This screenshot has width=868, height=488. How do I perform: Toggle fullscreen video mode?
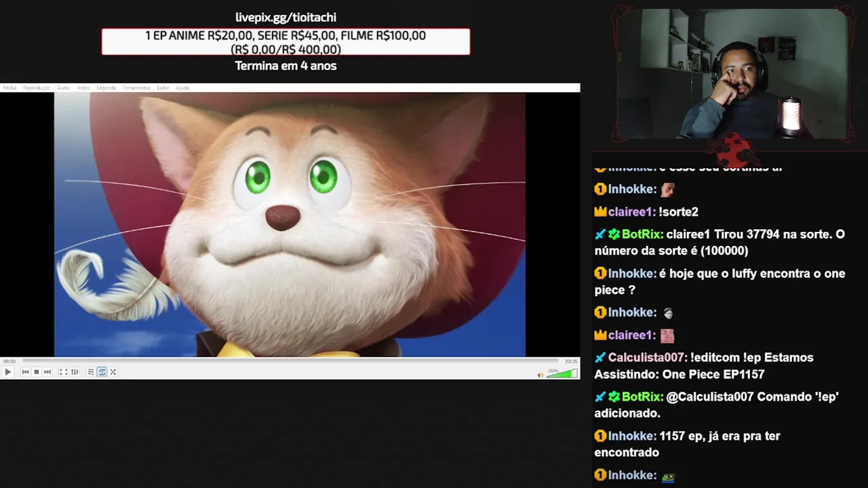click(x=63, y=371)
